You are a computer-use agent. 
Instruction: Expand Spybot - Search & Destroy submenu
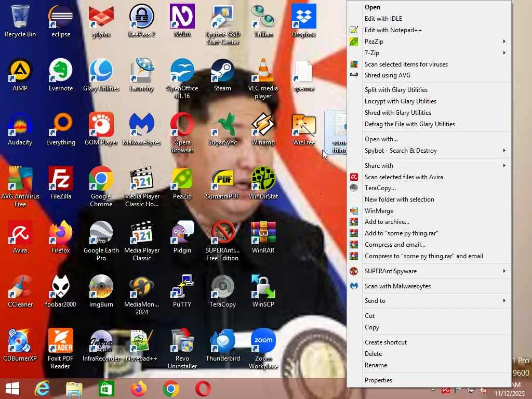(429, 151)
